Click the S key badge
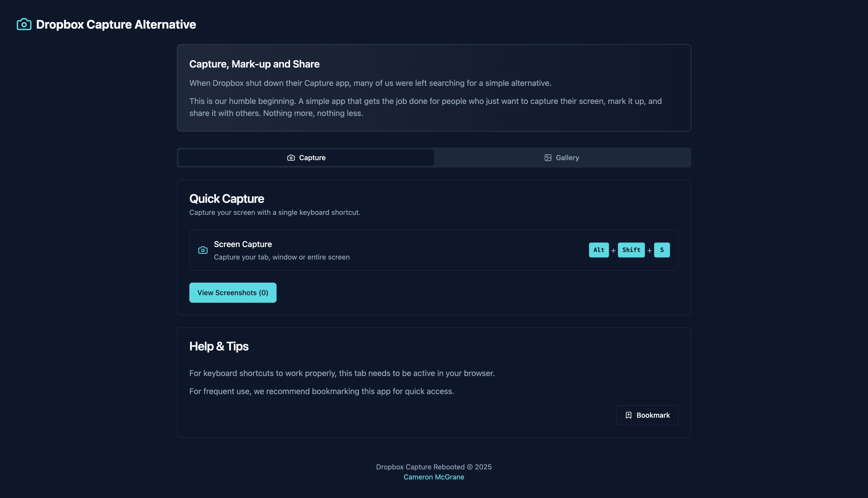The height and width of the screenshot is (498, 868). (x=662, y=250)
